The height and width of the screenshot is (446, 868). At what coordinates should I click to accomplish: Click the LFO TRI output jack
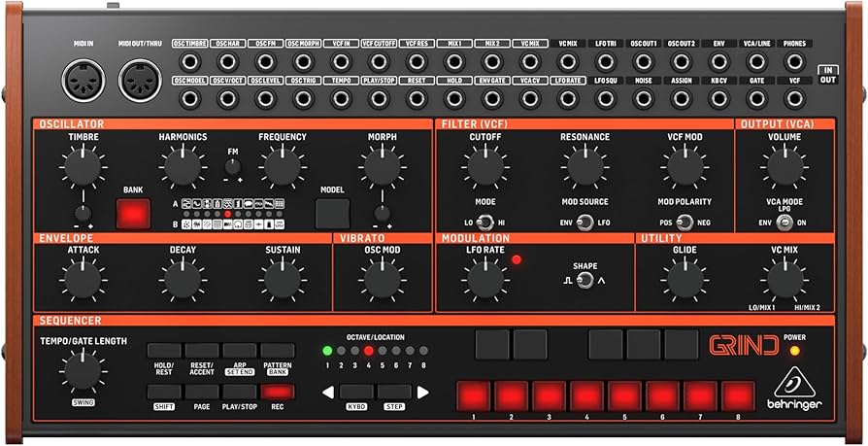(x=606, y=61)
